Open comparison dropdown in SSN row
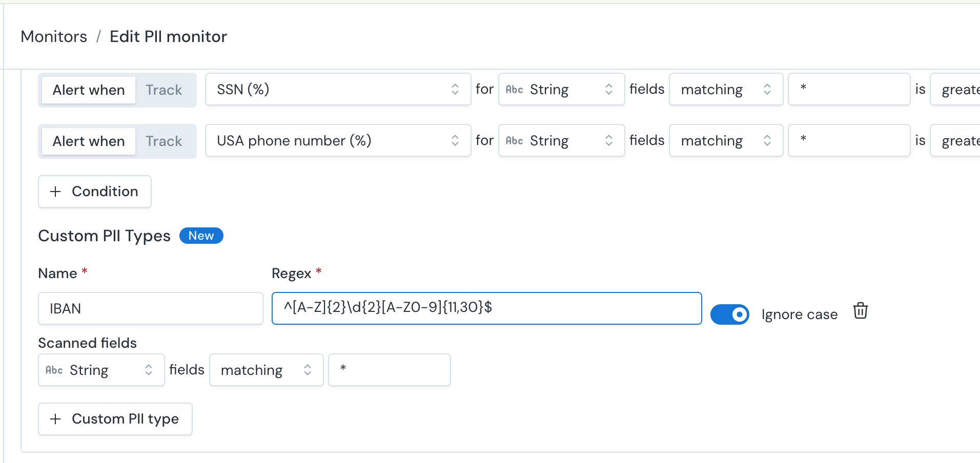The width and height of the screenshot is (980, 463). [x=955, y=90]
